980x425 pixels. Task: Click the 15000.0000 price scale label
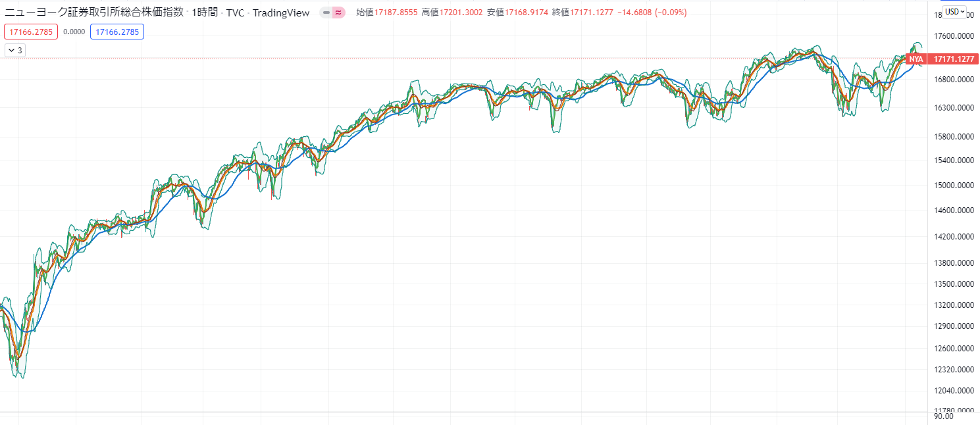click(953, 186)
